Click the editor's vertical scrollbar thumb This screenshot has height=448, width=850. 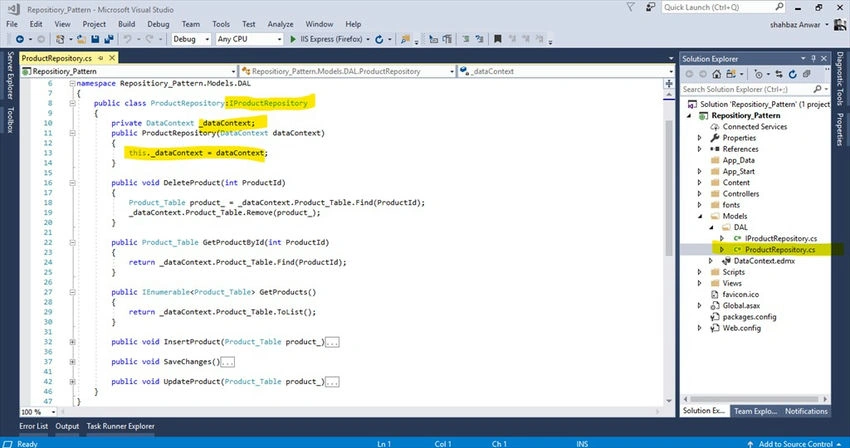pyautogui.click(x=669, y=188)
